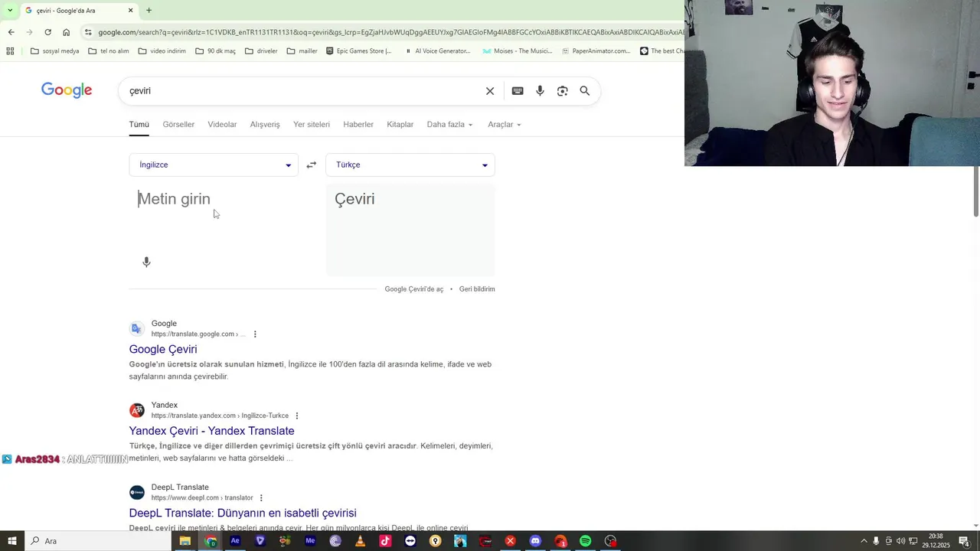Open the tab search dropdown arrow
Viewport: 980px width, 551px height.
coord(10,11)
